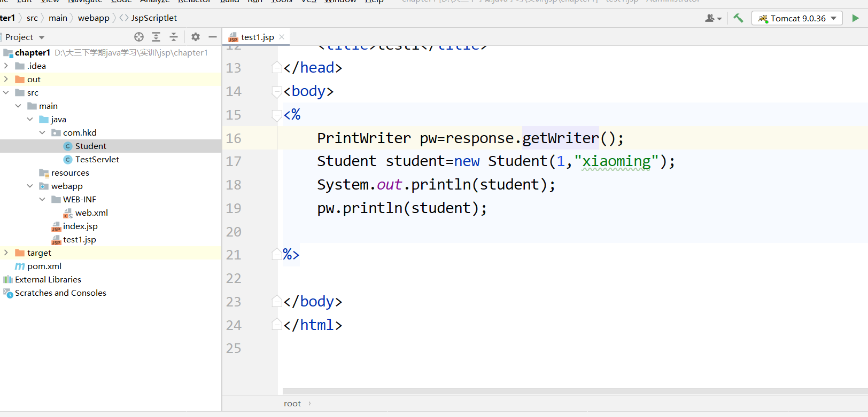
Task: Select index.jsp in project tree
Action: pos(111,226)
